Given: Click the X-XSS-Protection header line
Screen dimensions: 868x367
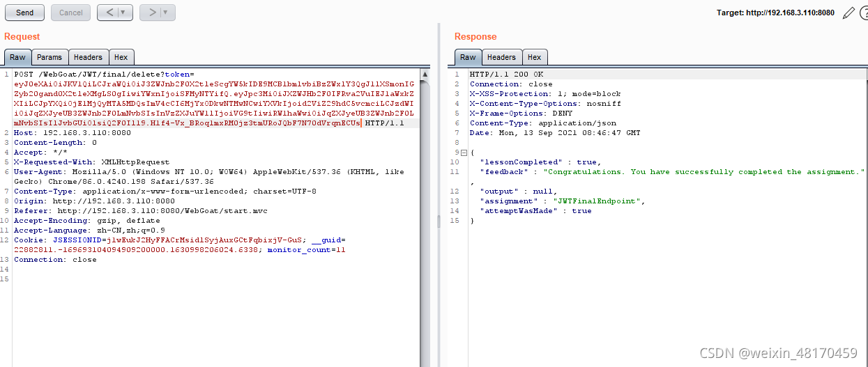Looking at the screenshot, I should click(545, 93).
